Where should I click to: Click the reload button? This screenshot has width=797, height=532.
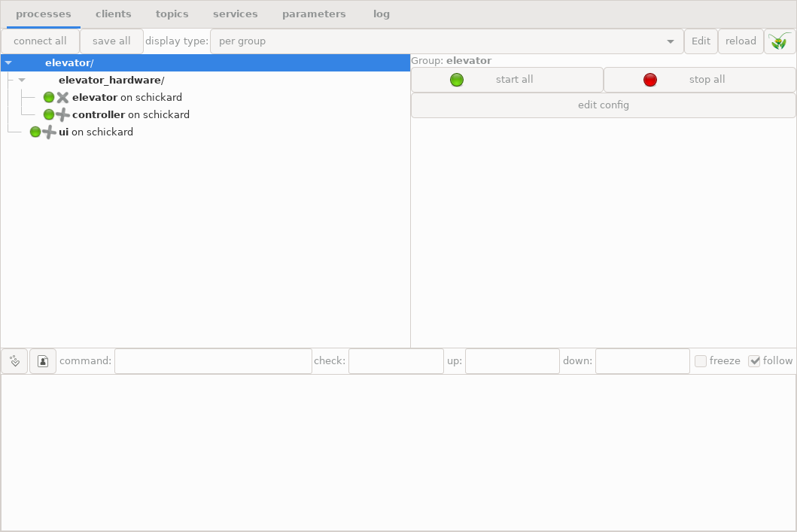(741, 41)
